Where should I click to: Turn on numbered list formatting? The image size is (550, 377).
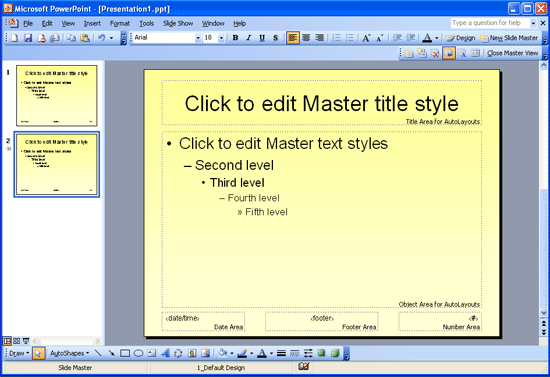[x=336, y=38]
